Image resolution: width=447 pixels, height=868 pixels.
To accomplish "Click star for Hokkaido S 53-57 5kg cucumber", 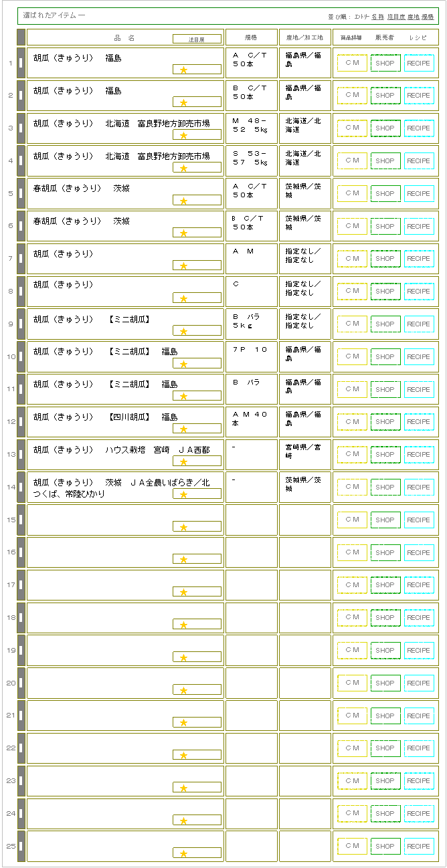I will click(x=184, y=168).
